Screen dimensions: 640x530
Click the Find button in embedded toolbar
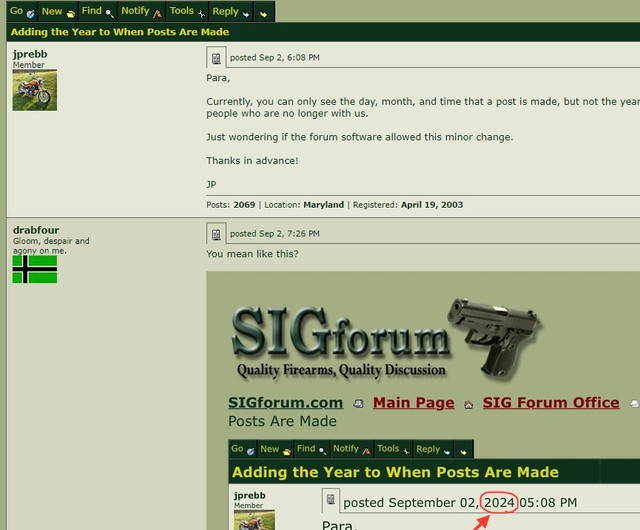(311, 449)
